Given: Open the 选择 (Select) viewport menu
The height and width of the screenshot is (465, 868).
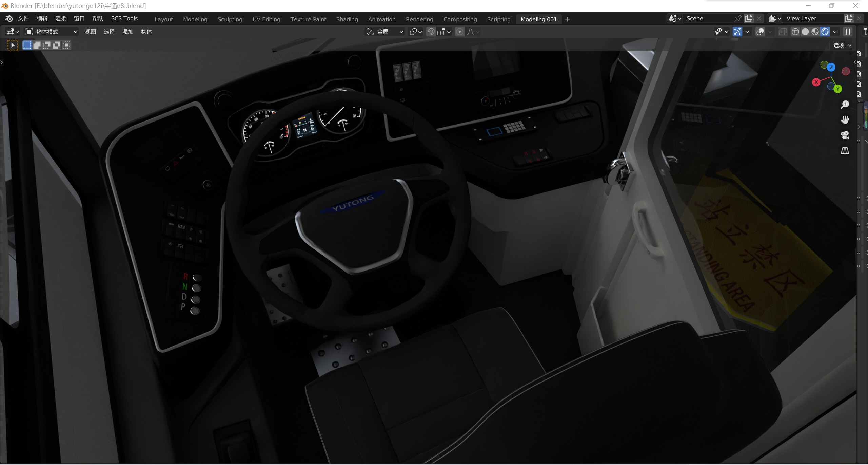Looking at the screenshot, I should (x=109, y=32).
